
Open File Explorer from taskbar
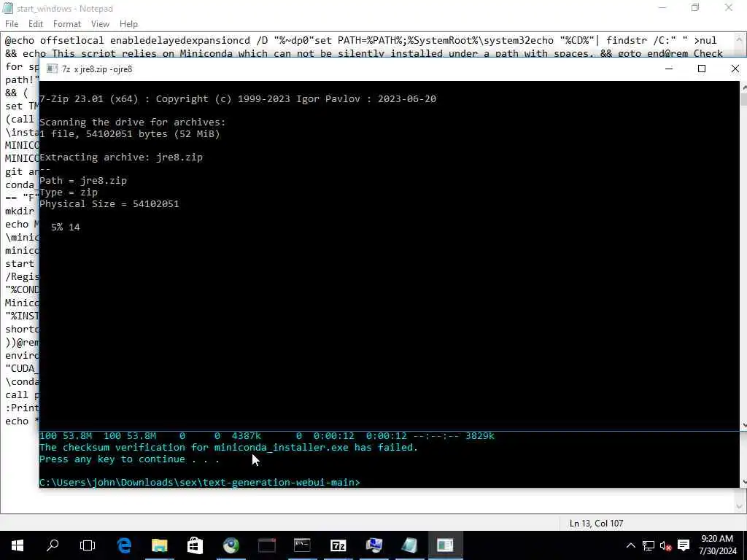[160, 545]
